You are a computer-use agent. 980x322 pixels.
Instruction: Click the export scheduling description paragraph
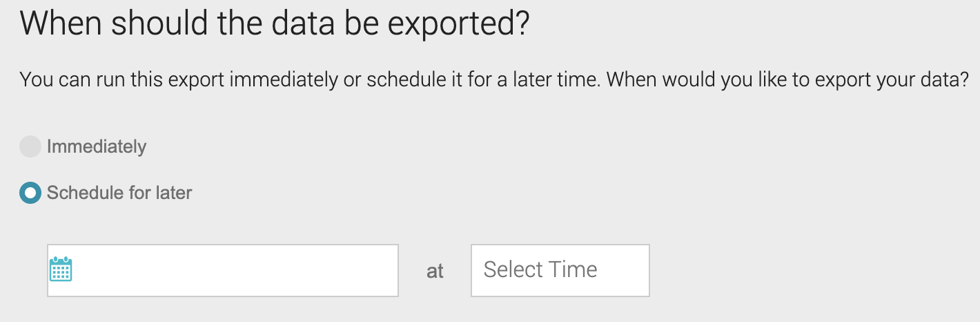tap(495, 79)
